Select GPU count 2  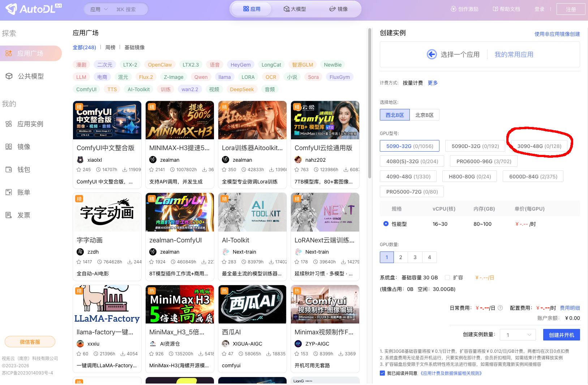click(x=400, y=257)
